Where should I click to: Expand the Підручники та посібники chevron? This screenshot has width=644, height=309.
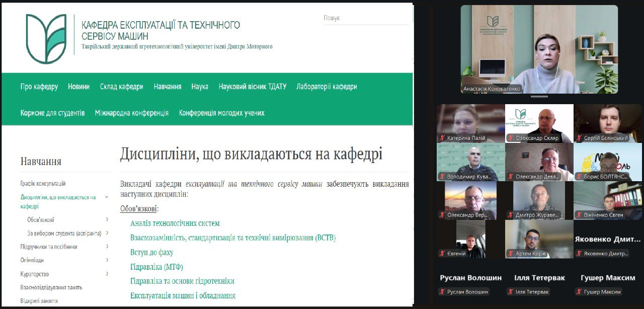[x=107, y=247]
